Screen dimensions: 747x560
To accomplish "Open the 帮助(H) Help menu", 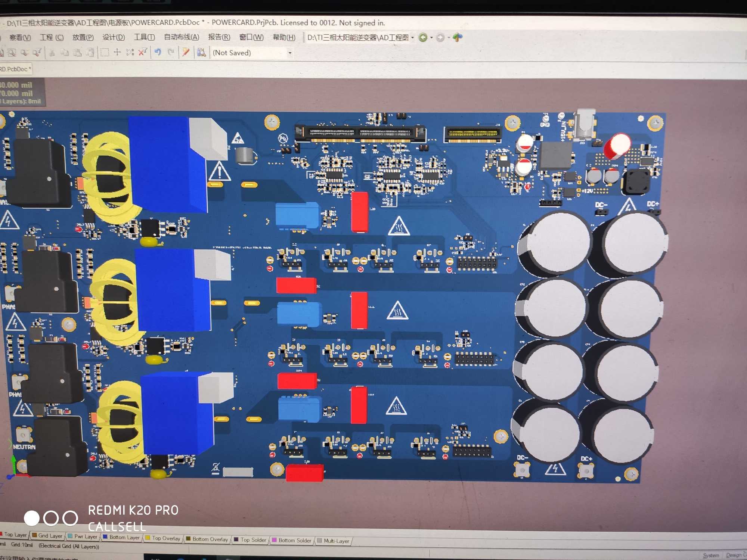I will (x=284, y=37).
